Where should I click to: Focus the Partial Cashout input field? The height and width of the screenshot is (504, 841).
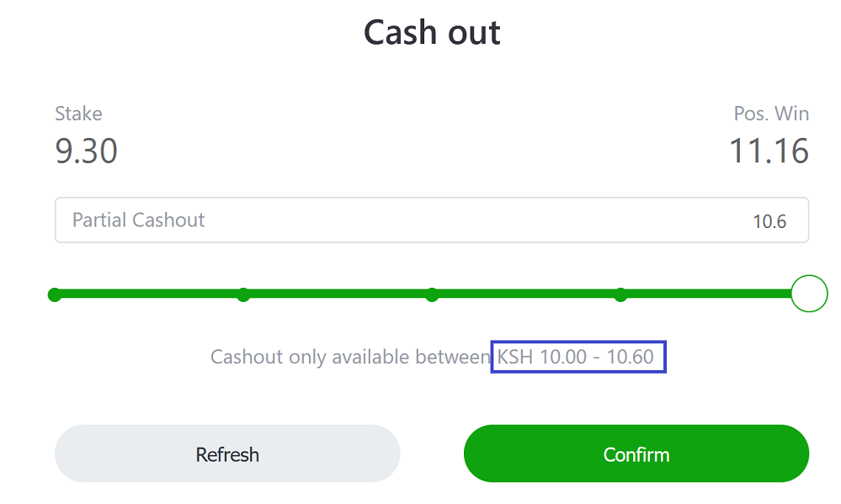pos(432,220)
